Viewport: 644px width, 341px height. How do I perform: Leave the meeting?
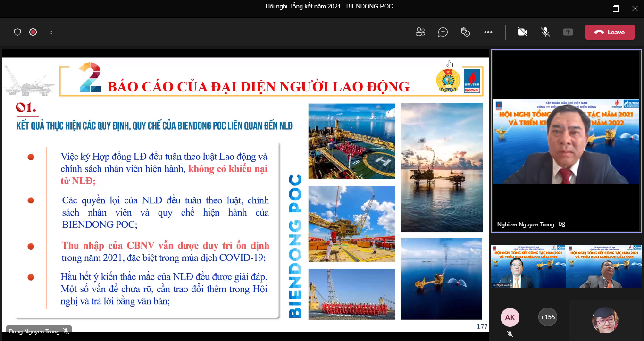coord(610,32)
